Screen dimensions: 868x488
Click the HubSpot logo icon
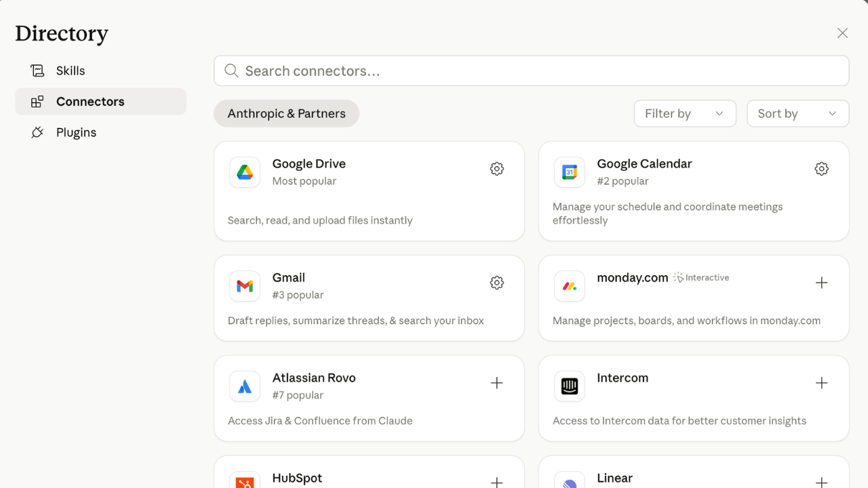click(245, 480)
